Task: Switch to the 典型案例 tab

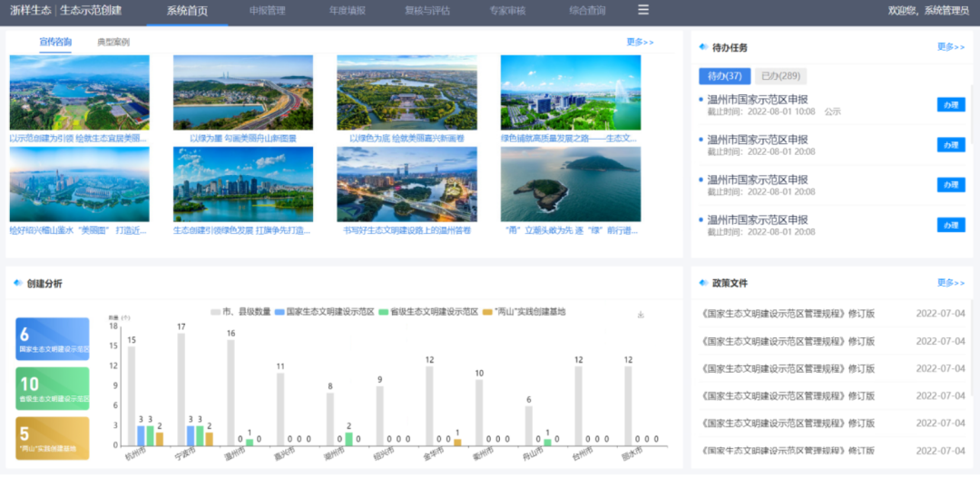Action: tap(113, 43)
